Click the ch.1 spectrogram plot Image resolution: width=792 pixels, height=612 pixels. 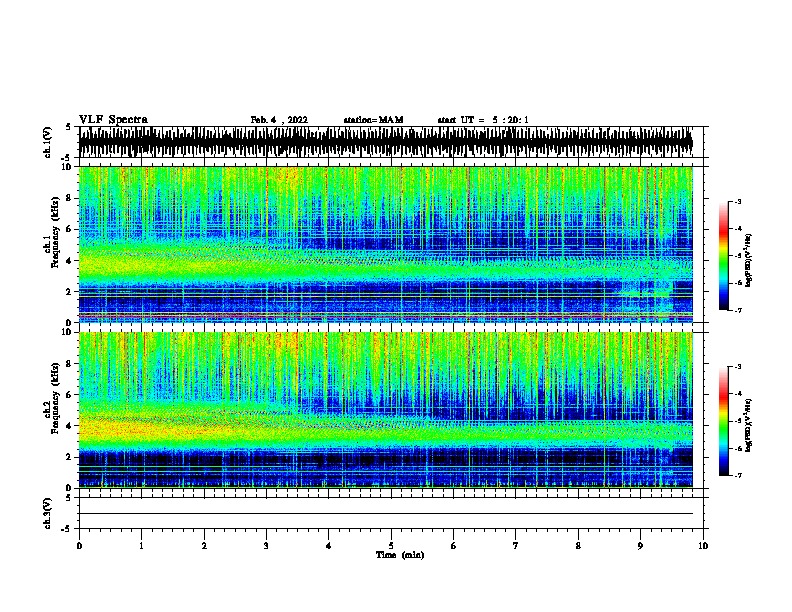[386, 244]
